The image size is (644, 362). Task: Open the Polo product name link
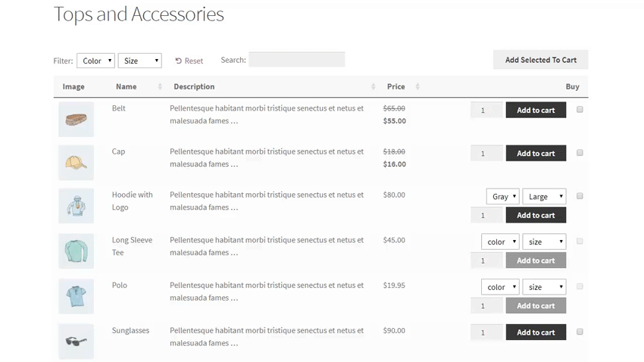120,286
